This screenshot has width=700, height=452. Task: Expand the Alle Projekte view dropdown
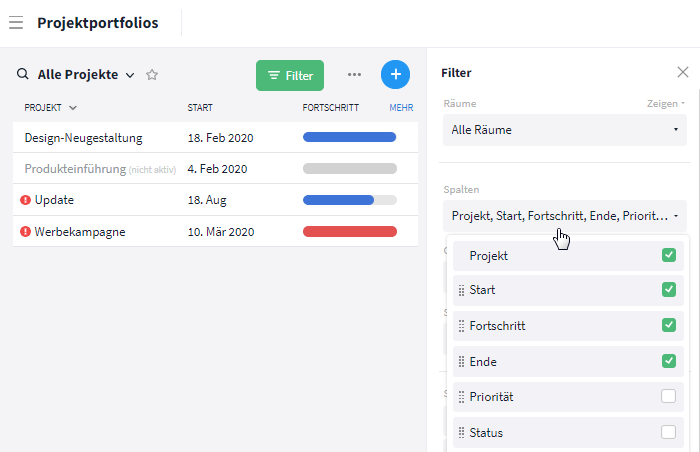click(130, 75)
